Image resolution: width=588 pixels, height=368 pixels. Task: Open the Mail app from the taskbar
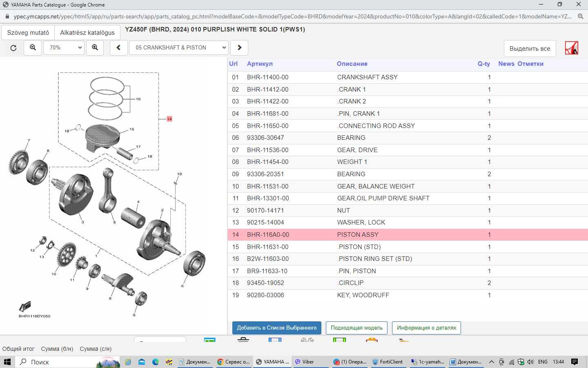pyautogui.click(x=142, y=362)
